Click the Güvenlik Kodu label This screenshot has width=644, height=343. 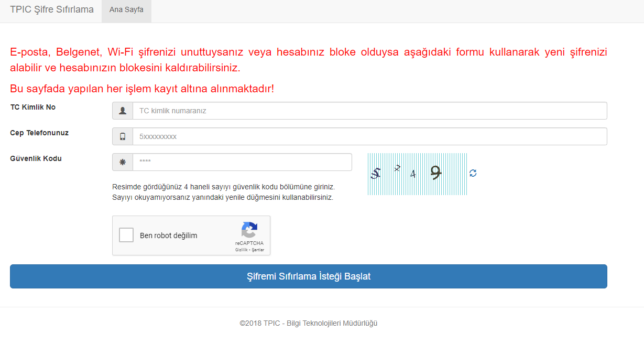(36, 158)
